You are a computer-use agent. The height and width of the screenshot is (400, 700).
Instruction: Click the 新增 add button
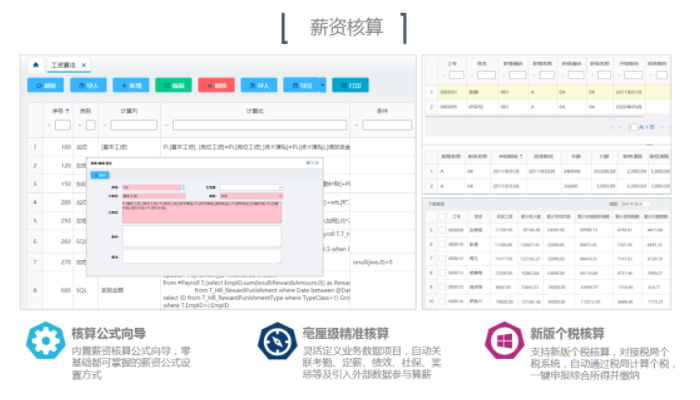[x=132, y=86]
